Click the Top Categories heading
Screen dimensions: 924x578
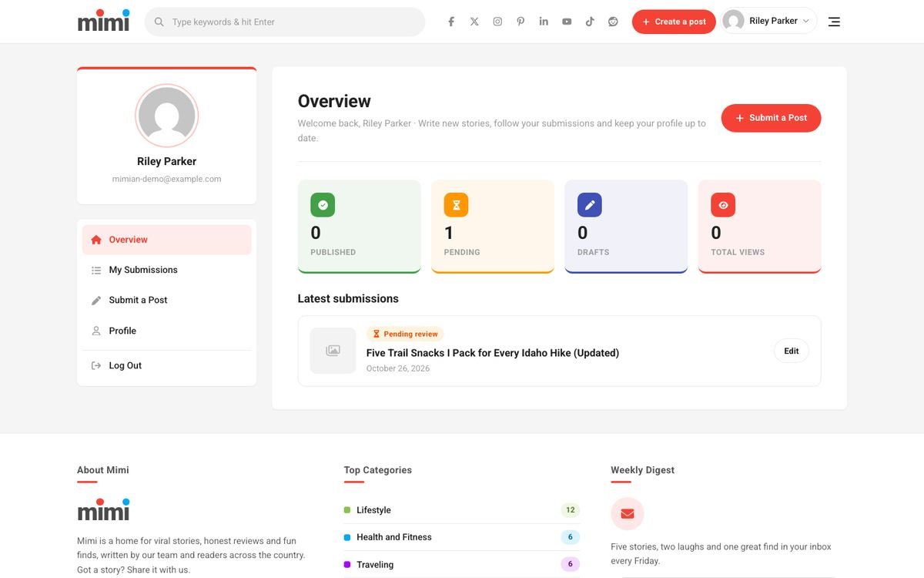(x=378, y=470)
